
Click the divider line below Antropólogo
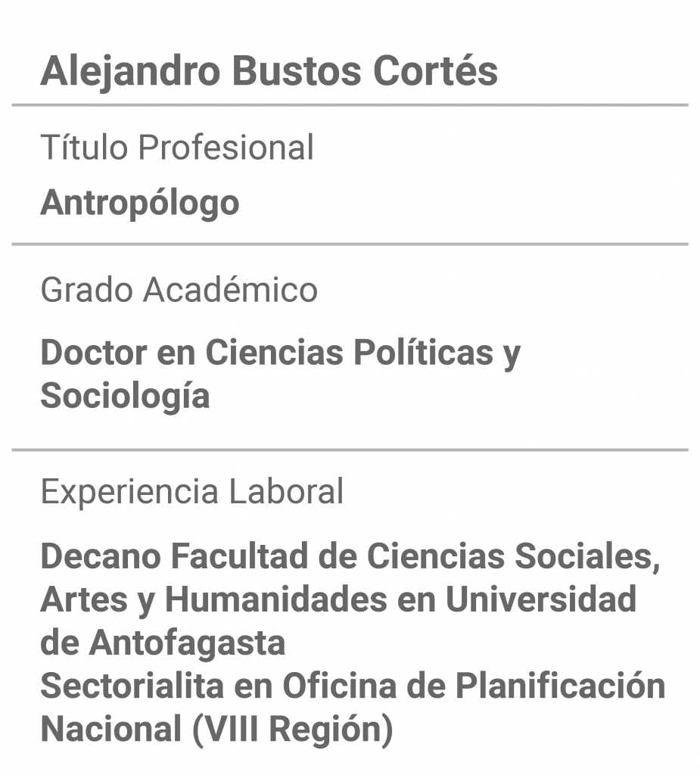[x=350, y=244]
